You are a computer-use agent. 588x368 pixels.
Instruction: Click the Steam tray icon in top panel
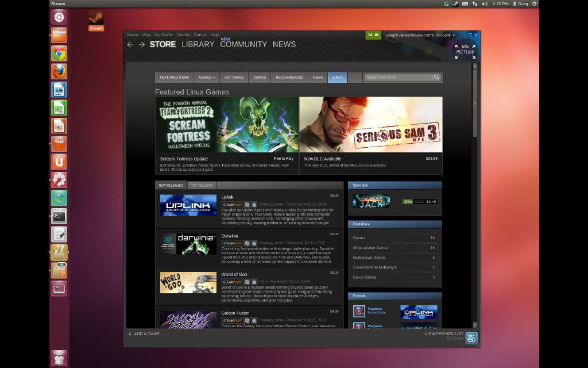click(x=455, y=4)
